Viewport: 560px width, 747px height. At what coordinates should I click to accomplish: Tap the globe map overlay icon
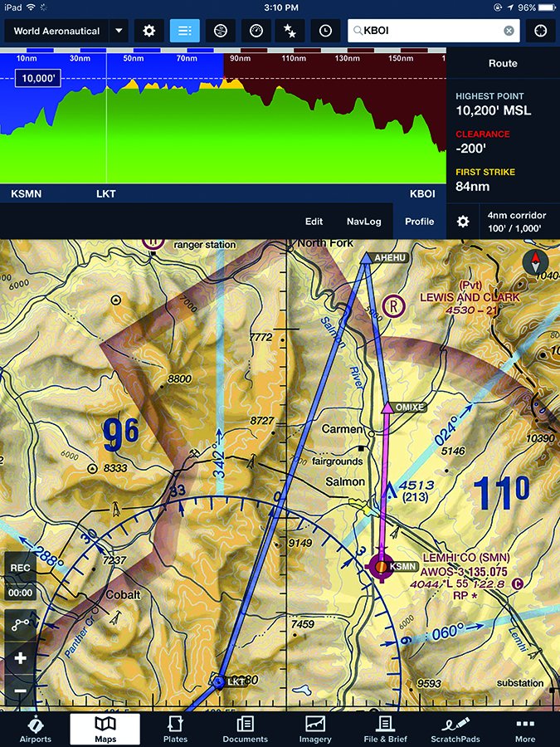point(220,31)
